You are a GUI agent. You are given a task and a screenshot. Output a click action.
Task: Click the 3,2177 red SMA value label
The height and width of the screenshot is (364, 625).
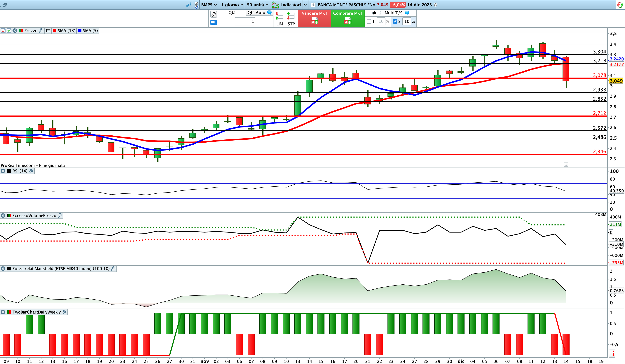pos(617,64)
